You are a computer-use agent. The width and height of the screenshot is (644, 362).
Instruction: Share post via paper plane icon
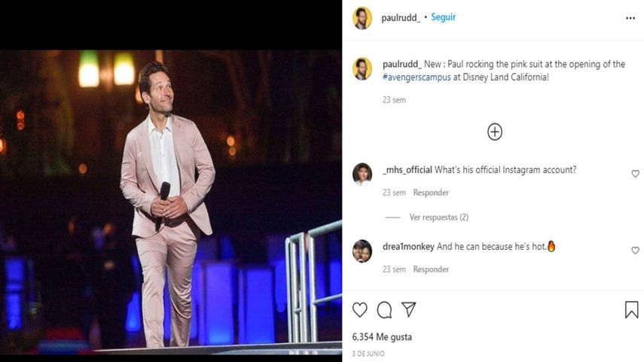408,309
